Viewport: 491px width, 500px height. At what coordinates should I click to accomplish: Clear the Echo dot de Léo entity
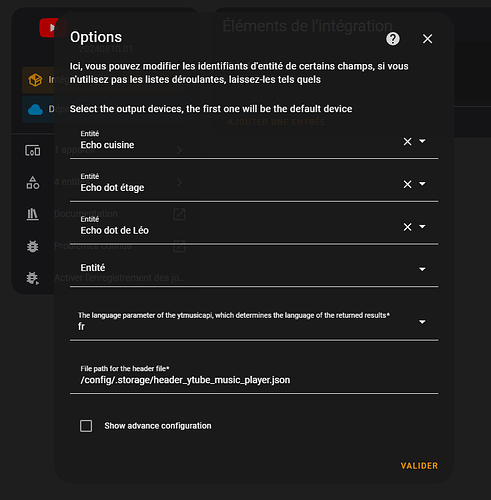(x=407, y=227)
